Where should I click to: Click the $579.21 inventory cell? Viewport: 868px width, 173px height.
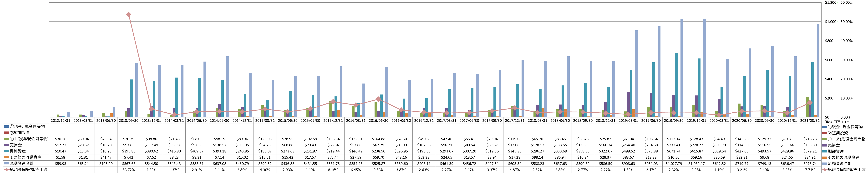pos(810,151)
